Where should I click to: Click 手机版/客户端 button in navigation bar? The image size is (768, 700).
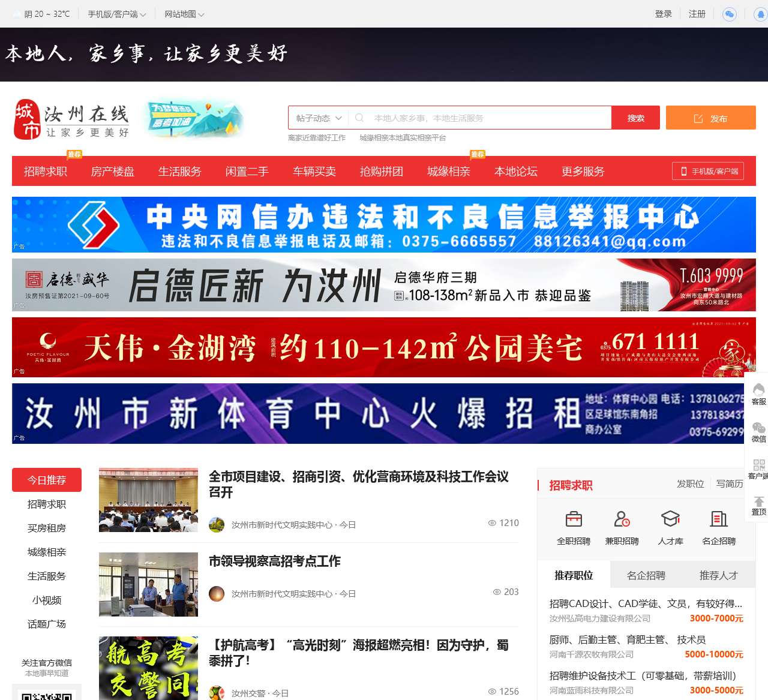[x=708, y=171]
